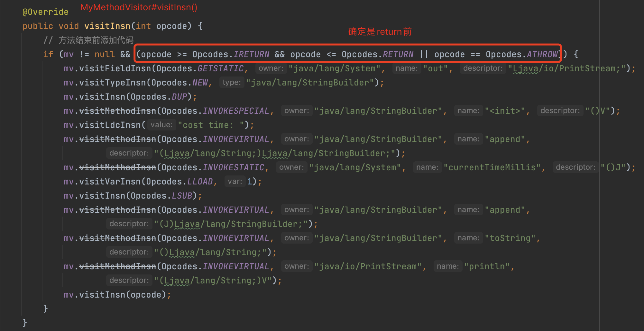Click the 'var:' parameter hint on visitVarInsn line
Screen dimensions: 644x331
[x=235, y=182]
